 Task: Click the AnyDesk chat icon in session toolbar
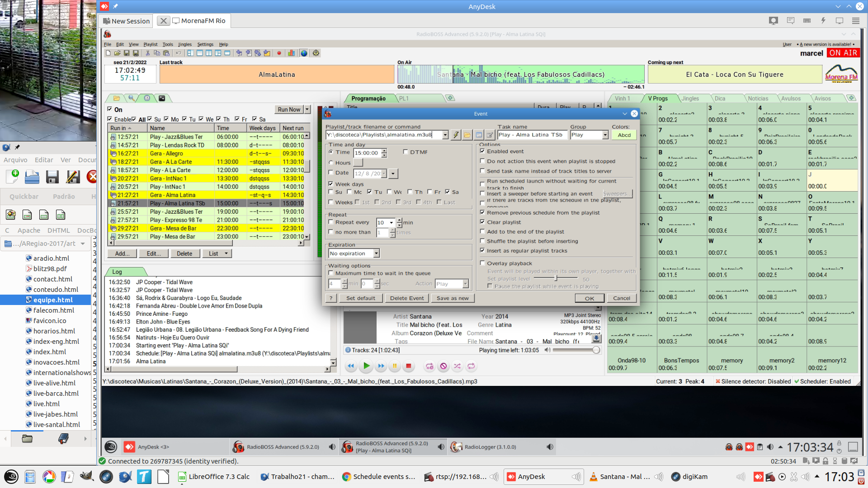click(790, 21)
